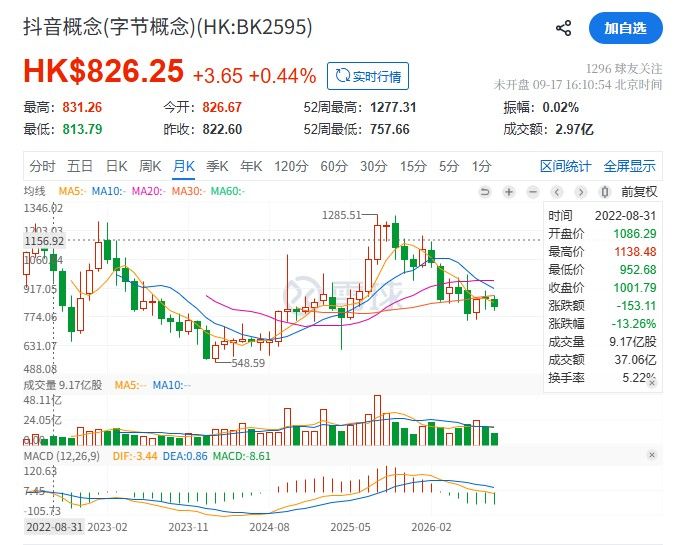Add stock via 加自选 button
This screenshot has width=687, height=545.
[625, 28]
